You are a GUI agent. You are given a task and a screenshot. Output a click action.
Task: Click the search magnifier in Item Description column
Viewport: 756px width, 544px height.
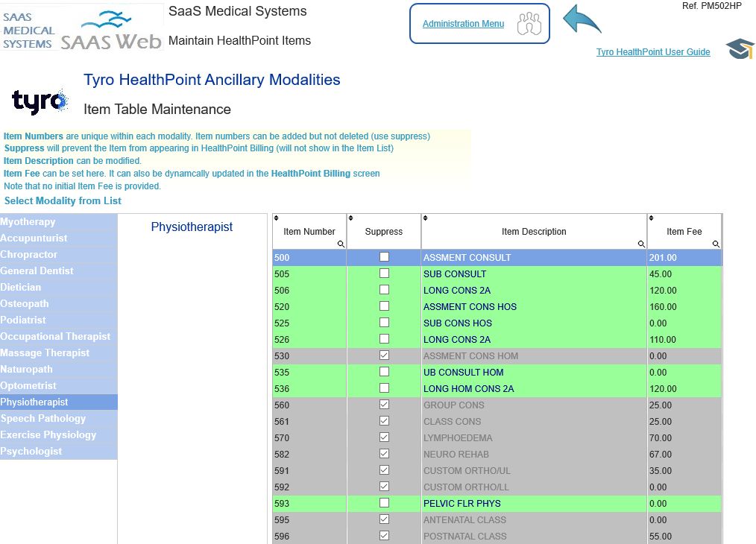[641, 244]
